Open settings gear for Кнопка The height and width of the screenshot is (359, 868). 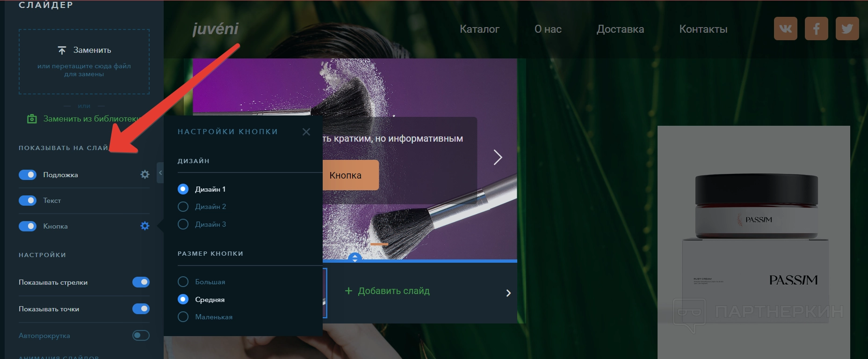pyautogui.click(x=145, y=226)
